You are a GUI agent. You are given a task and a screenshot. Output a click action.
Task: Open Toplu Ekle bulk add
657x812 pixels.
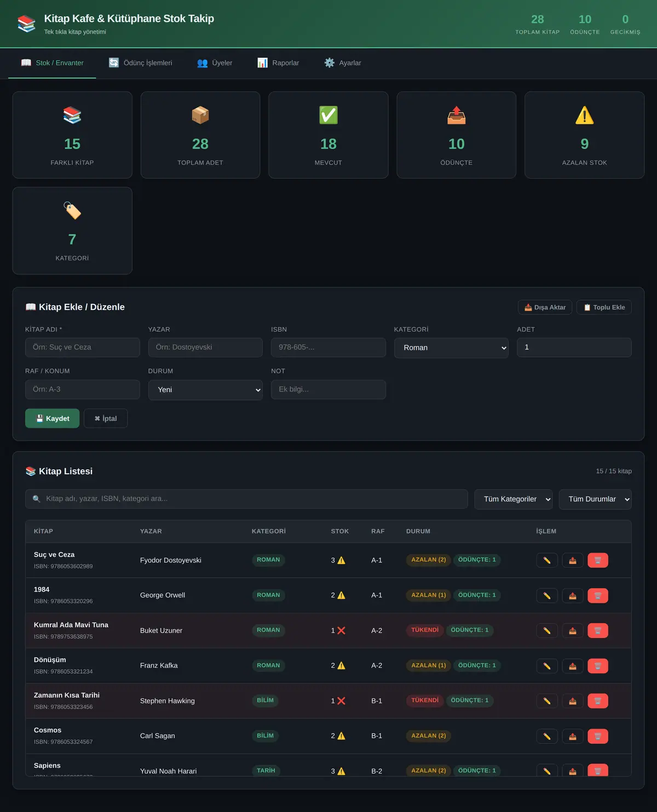tap(604, 307)
